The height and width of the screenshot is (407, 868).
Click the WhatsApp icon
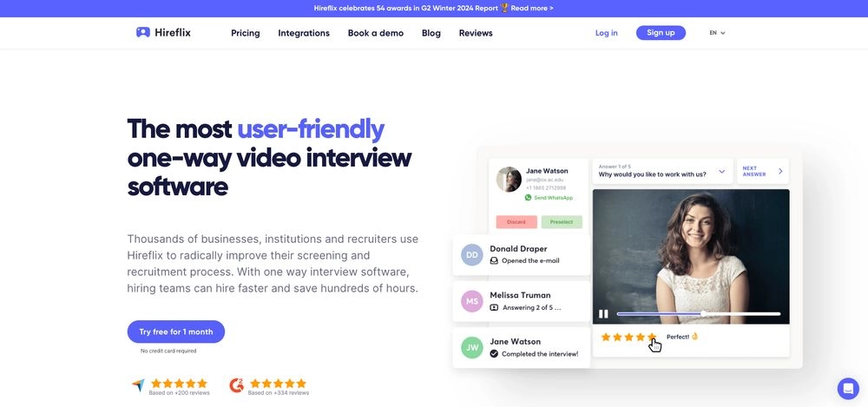tap(528, 198)
